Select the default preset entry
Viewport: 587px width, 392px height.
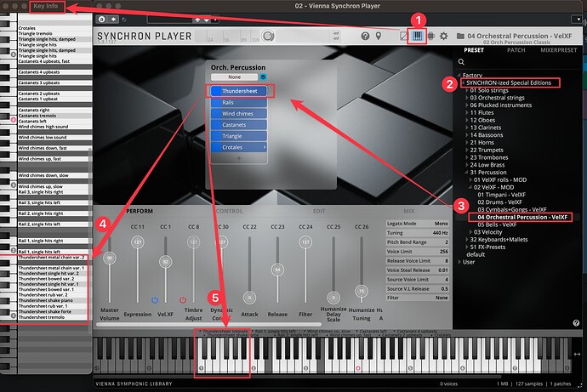(476, 254)
